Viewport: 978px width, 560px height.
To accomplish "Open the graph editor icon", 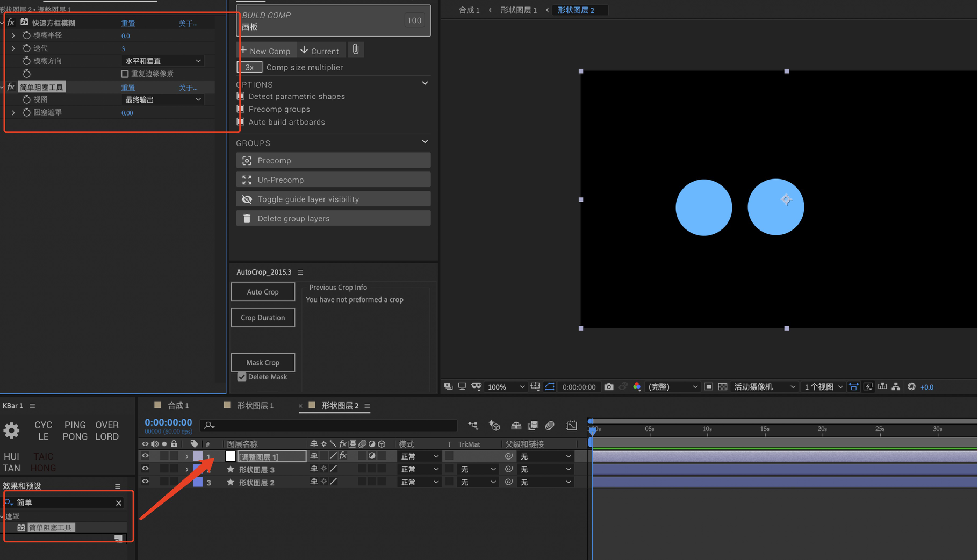I will (572, 426).
